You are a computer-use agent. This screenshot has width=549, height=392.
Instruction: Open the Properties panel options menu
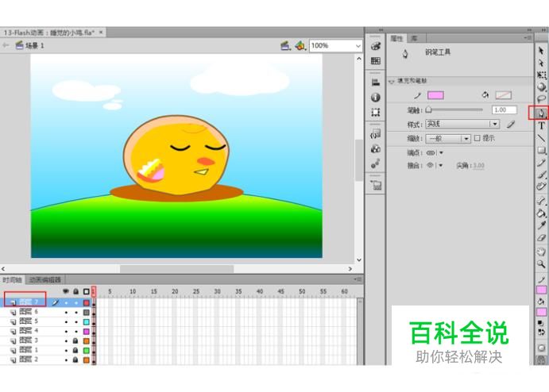(528, 38)
